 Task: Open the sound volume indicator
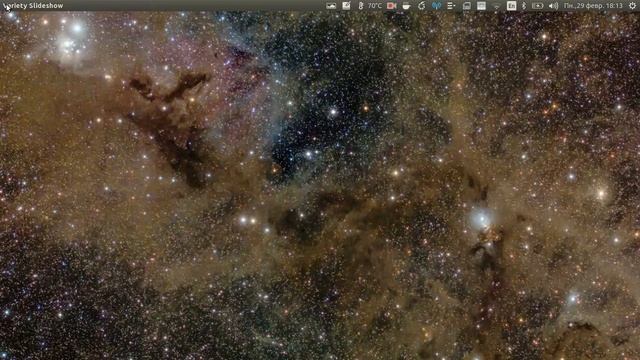(553, 6)
